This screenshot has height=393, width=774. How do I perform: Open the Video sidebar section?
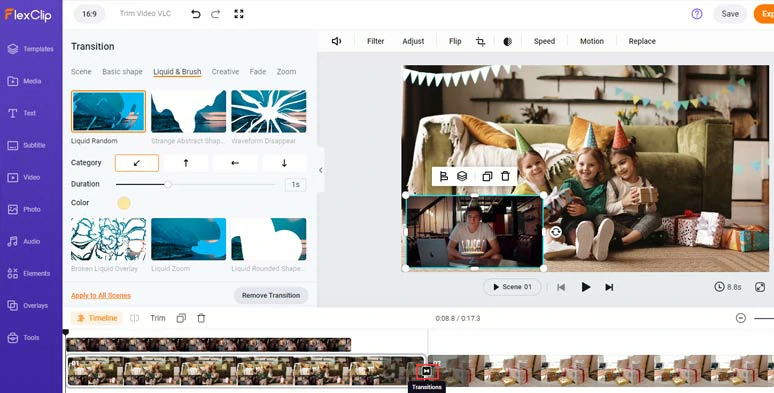[24, 177]
